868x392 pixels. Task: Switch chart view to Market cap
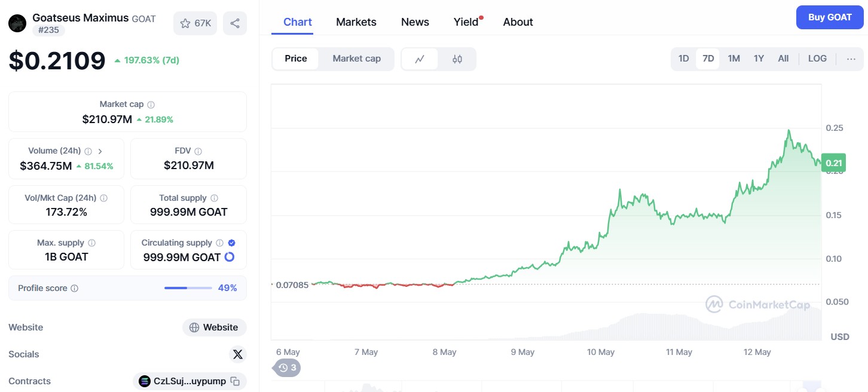[356, 59]
